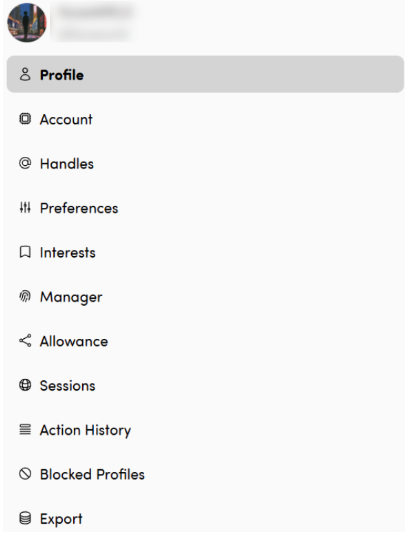Click the person icon beside Profile
Screen dimensions: 414x538
[25, 74]
